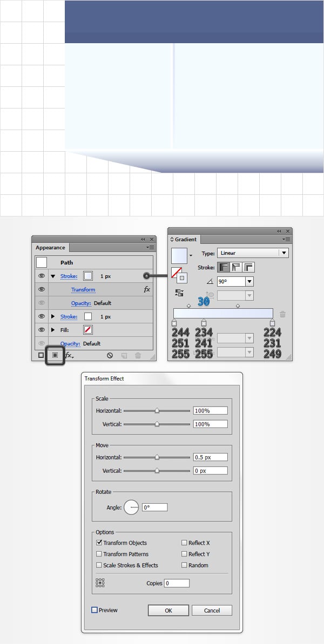Switch to the Appearance tab
The width and height of the screenshot is (324, 644).
coord(51,248)
